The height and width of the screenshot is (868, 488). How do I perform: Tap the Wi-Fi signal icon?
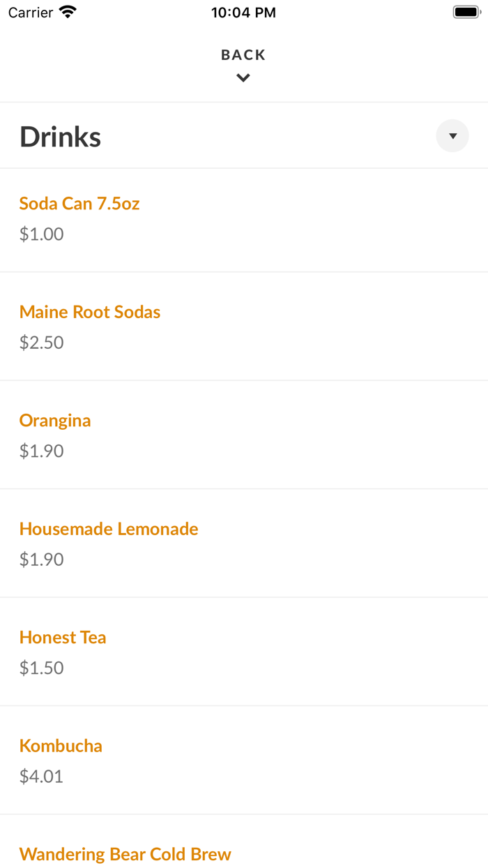pos(67,11)
